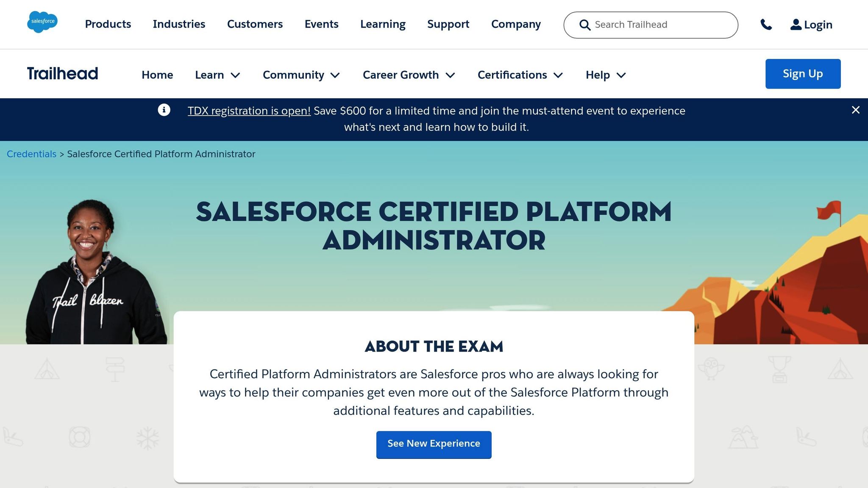Open the Learn dropdown menu

(217, 75)
